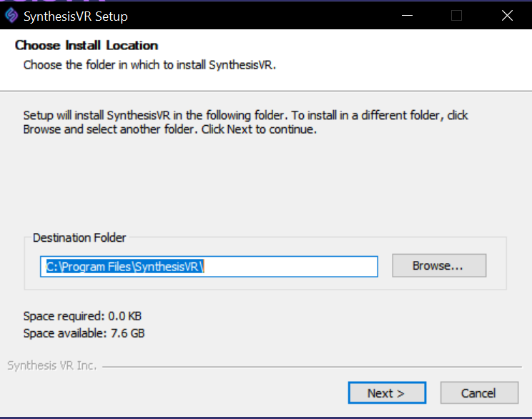
Task: Continue with the Next > button
Action: pos(387,393)
